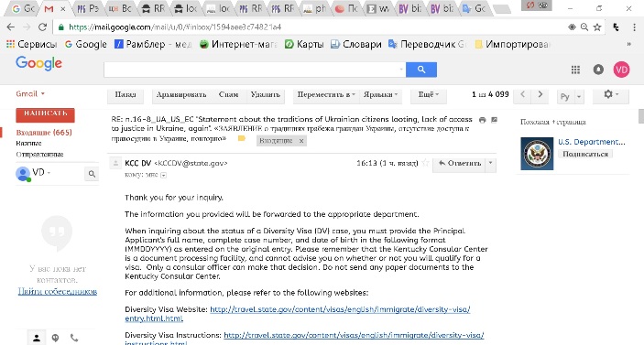Click the Ответить reply button
This screenshot has height=345, width=644.
coord(459,163)
